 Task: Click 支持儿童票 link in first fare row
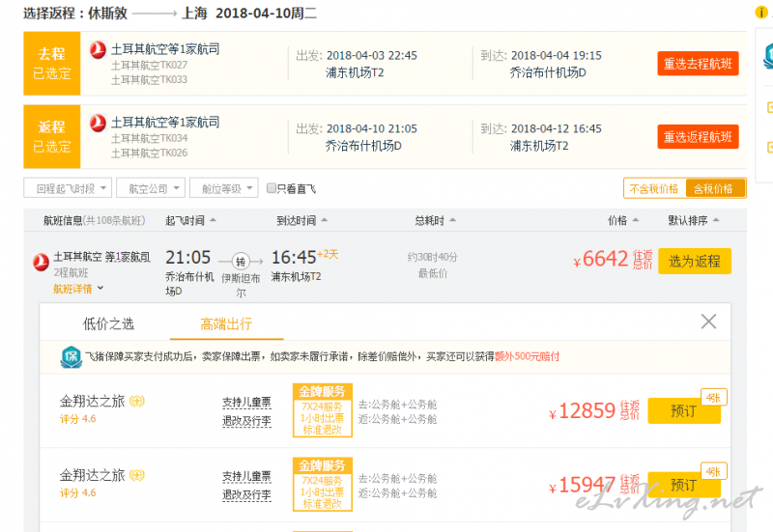246,403
